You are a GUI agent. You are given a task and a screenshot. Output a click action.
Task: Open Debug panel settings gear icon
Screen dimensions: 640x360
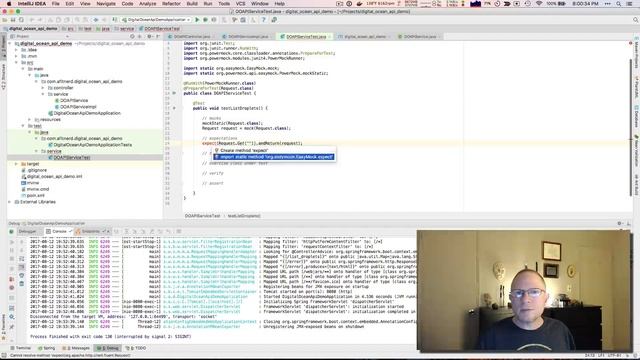point(619,224)
